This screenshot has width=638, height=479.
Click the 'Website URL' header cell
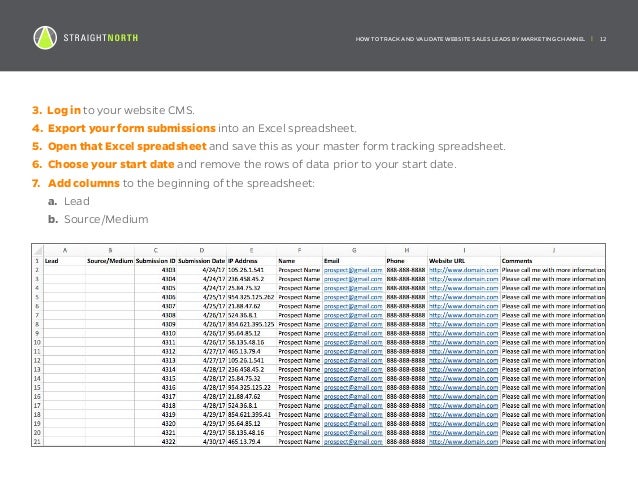464,261
